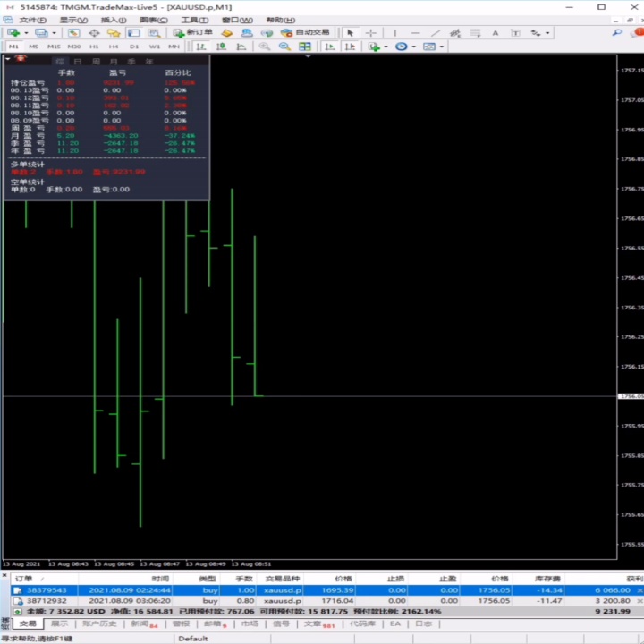Open the Indicators list icon
The width and height of the screenshot is (644, 644).
click(x=374, y=47)
